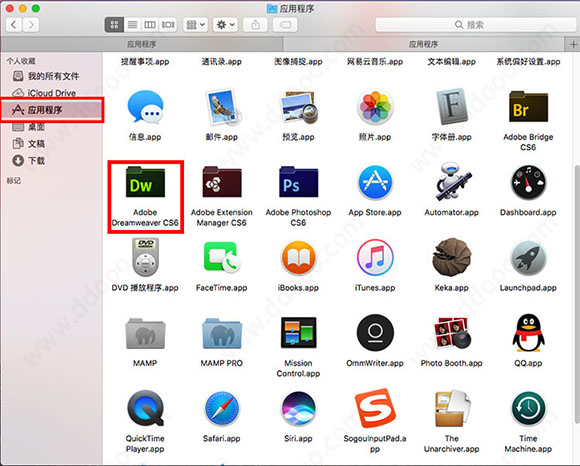Click the vertical scrollbar on right
580x466 pixels.
pyautogui.click(x=577, y=294)
